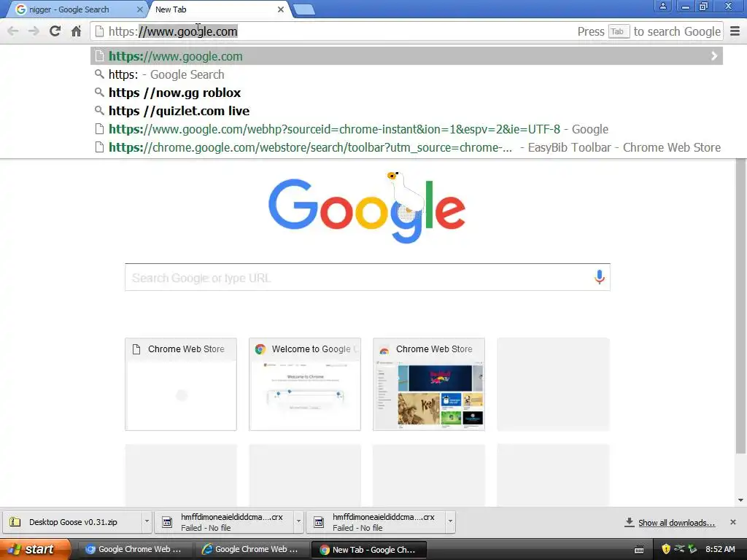Reload the current page
Screen dimensions: 747x560
click(55, 31)
